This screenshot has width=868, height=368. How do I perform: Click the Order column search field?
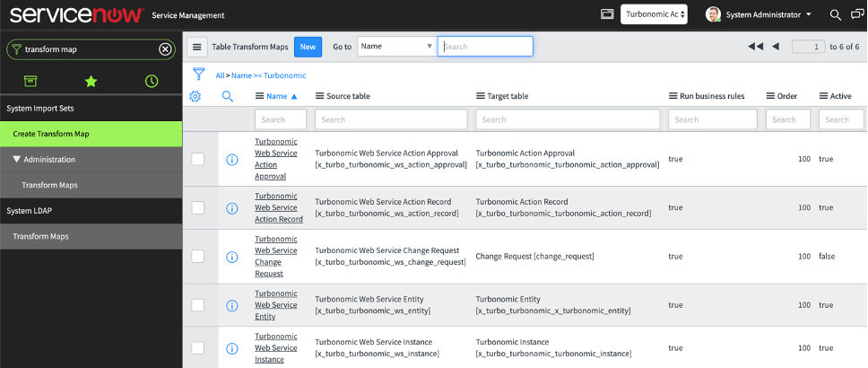pos(787,119)
